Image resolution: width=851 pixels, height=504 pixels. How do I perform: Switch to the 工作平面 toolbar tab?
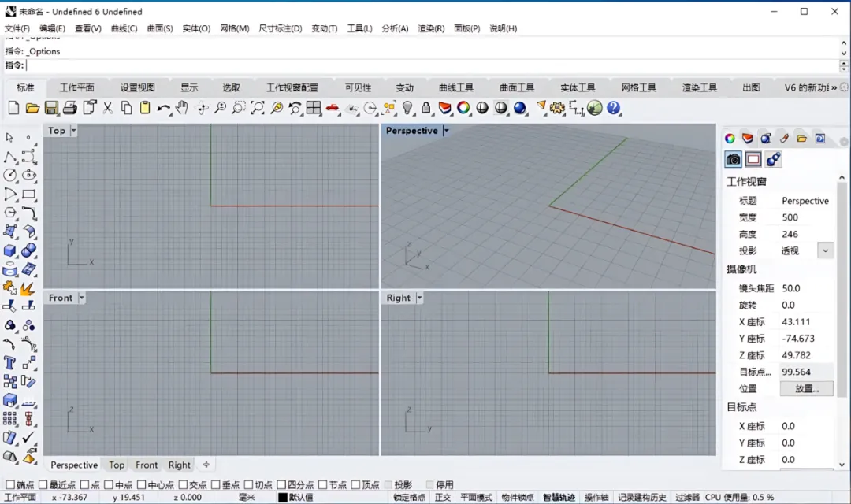76,87
